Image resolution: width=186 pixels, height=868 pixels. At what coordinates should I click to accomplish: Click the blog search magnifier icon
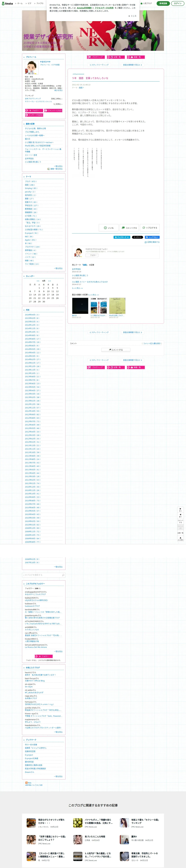[63, 575]
